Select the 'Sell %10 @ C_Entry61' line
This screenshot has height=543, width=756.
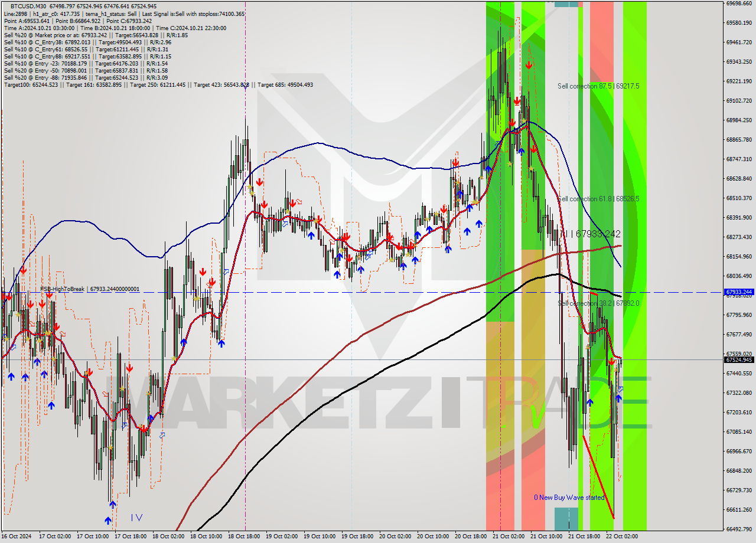coord(87,49)
